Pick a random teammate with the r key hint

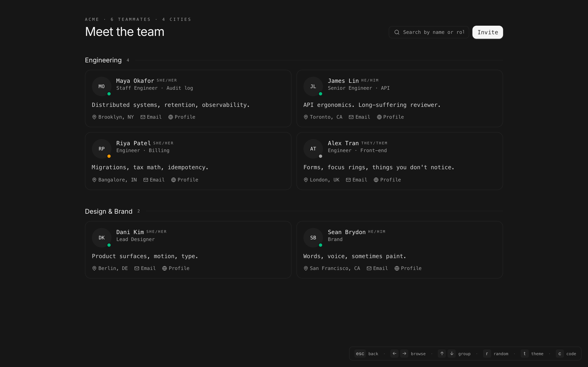tap(487, 354)
